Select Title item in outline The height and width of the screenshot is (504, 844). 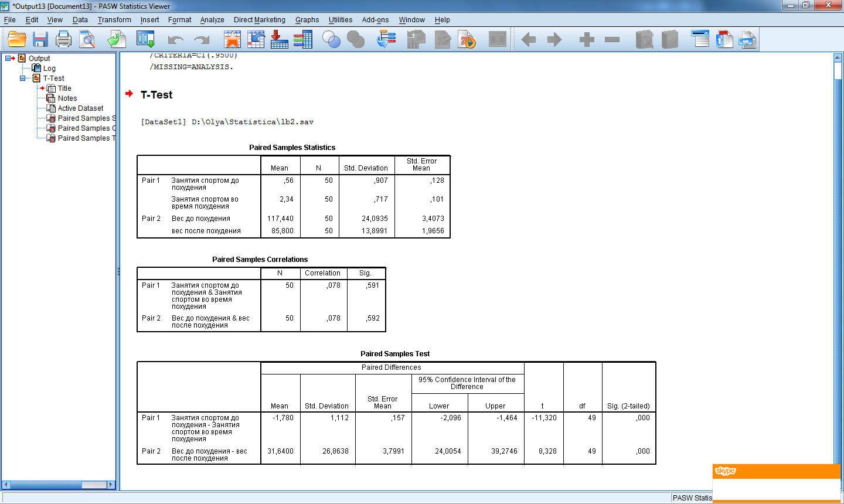coord(64,88)
